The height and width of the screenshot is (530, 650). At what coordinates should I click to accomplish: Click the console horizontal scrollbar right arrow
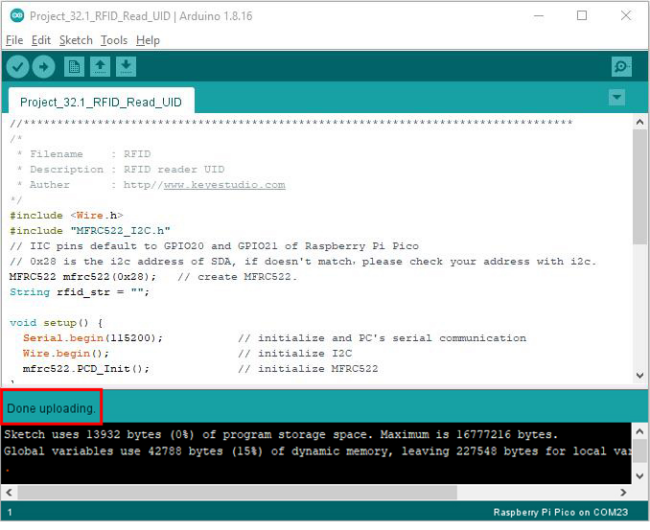(x=623, y=492)
